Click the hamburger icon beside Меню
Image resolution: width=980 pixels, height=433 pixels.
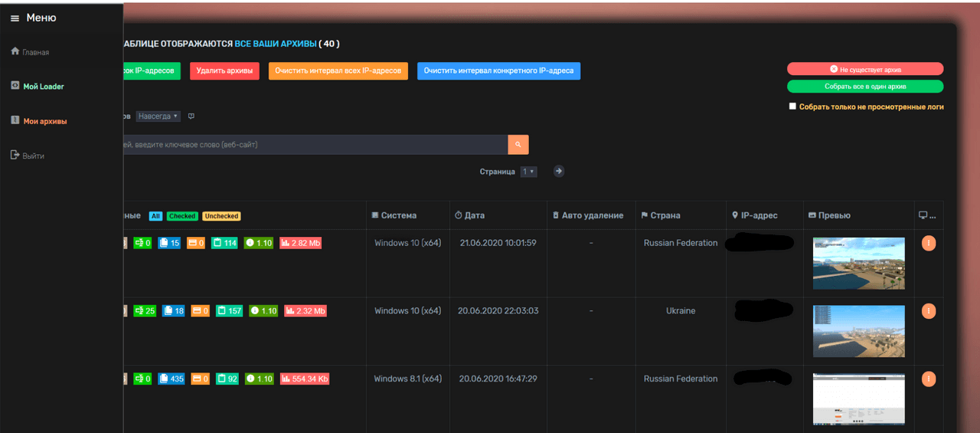point(15,18)
